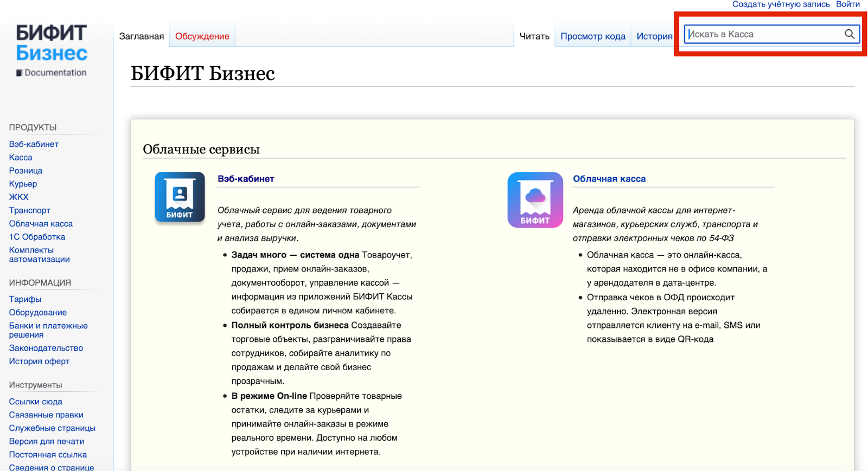Open the Вэб-кабинет app icon
The image size is (868, 471).
180,197
